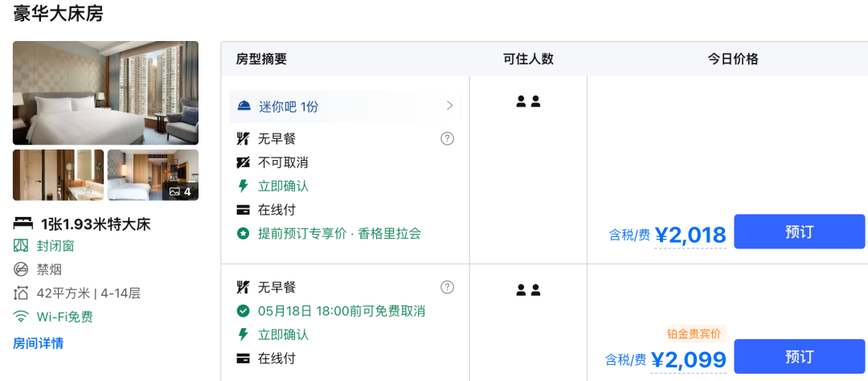Click the minibar bell icon
Viewport: 868px width, 381px height.
pos(244,106)
